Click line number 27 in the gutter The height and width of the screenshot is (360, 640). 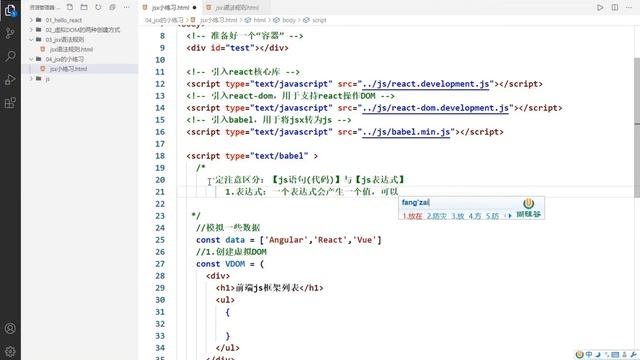[x=160, y=264]
